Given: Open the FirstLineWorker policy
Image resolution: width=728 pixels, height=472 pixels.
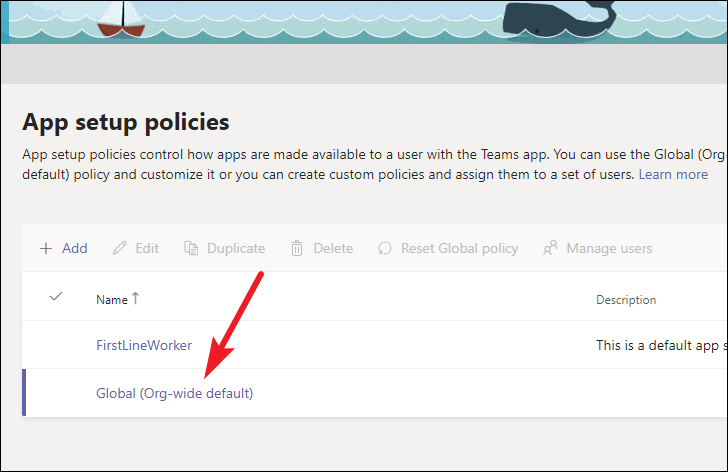Looking at the screenshot, I should click(144, 345).
